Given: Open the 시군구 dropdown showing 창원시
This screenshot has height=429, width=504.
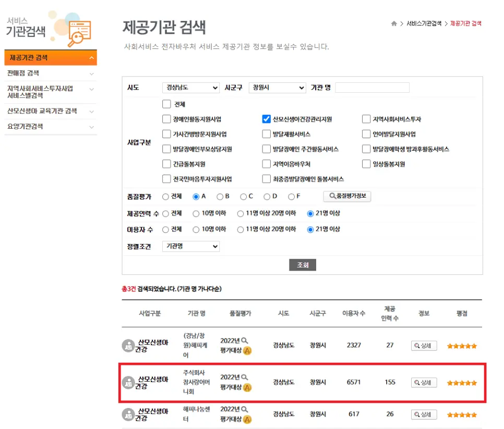Looking at the screenshot, I should click(277, 88).
